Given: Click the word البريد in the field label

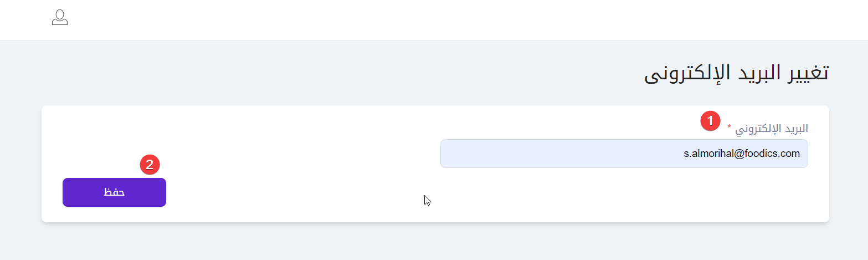Looking at the screenshot, I should 793,129.
